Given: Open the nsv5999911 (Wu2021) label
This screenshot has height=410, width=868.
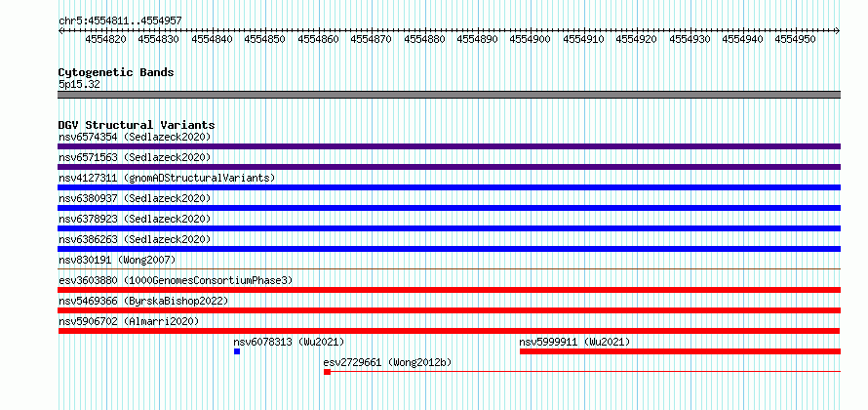Looking at the screenshot, I should pos(574,342).
